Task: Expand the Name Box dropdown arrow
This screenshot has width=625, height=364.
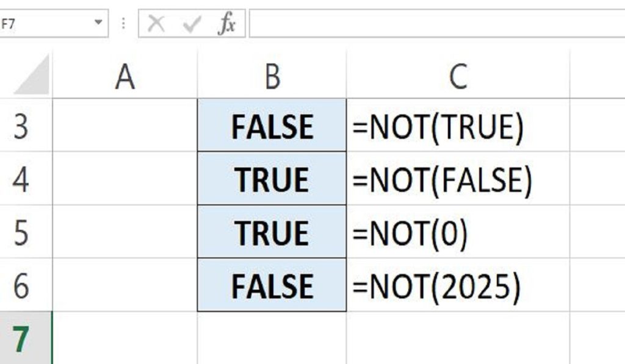Action: 98,23
